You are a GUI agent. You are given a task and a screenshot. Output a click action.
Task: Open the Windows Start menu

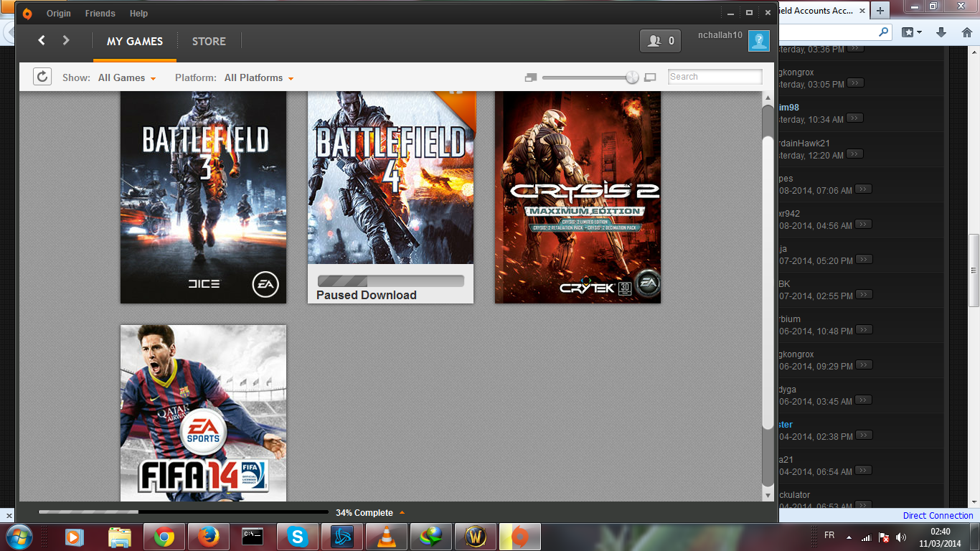click(x=18, y=536)
